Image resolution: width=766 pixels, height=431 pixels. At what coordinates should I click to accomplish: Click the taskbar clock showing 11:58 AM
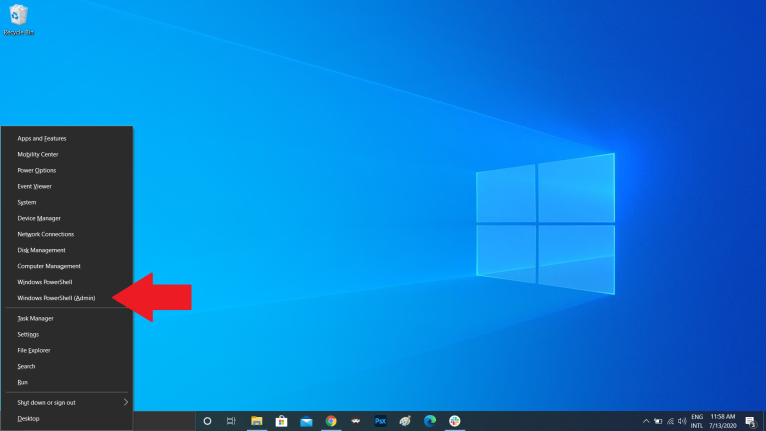[723, 421]
